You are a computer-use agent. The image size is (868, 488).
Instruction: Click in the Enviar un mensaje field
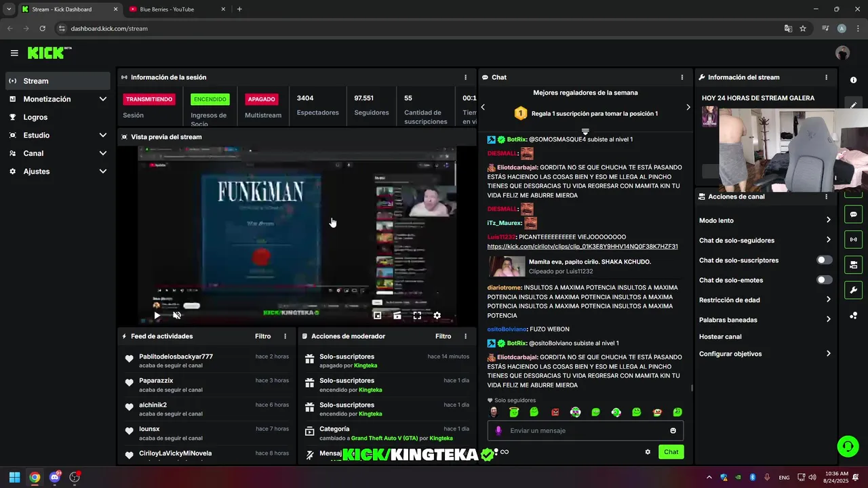585,430
